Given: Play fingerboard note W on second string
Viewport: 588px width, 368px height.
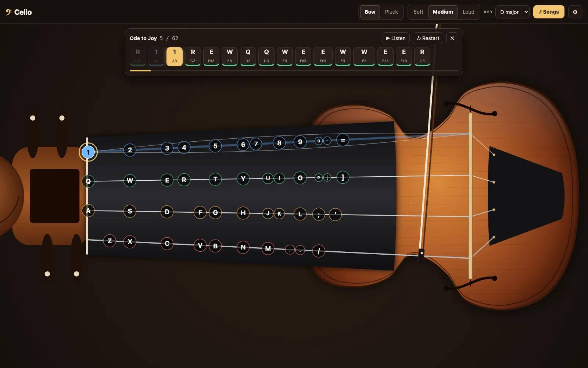Looking at the screenshot, I should 130,181.
